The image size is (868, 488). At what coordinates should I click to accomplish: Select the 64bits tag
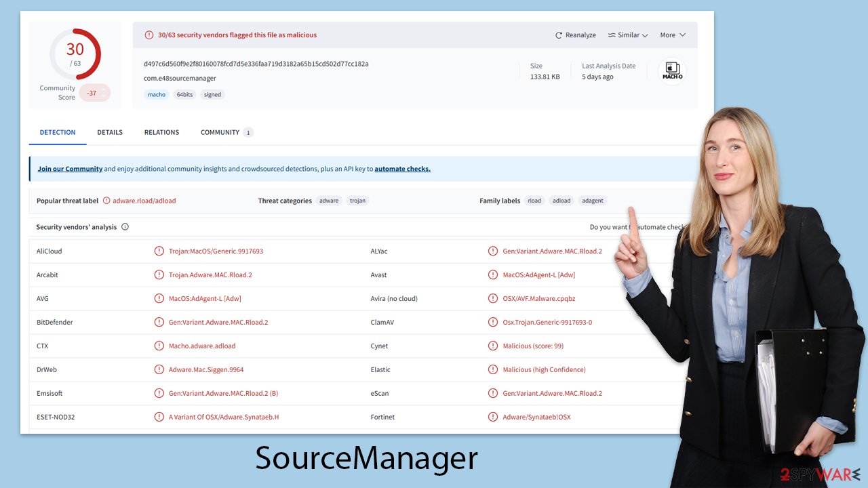pyautogui.click(x=184, y=95)
